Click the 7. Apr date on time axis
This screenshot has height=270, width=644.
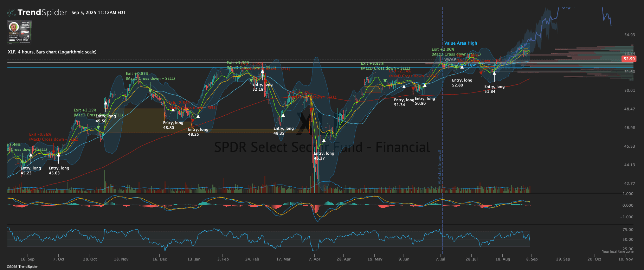(x=315, y=259)
